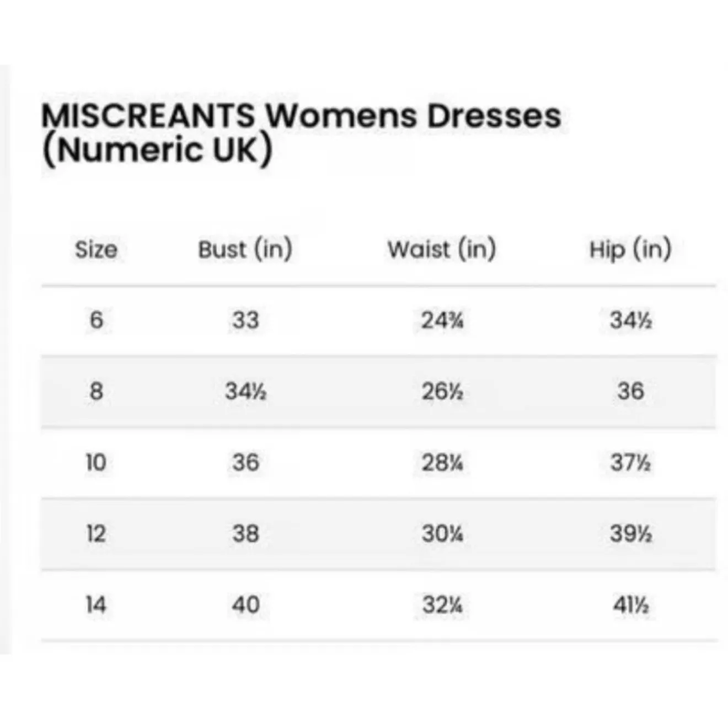728x728 pixels.
Task: Click waist value 24¾
Action: coord(442,320)
